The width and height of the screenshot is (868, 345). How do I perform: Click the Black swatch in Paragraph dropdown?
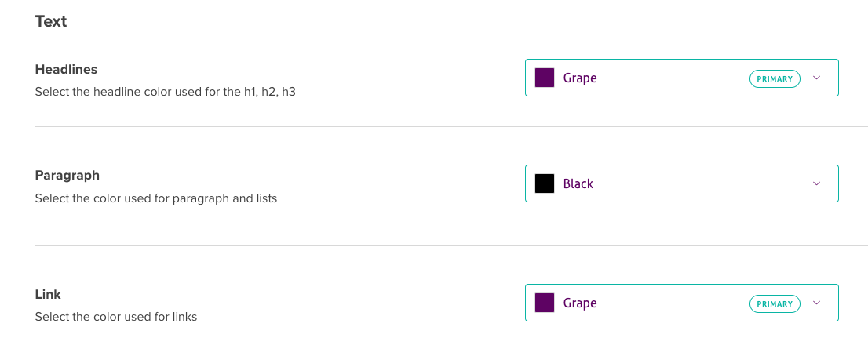point(545,183)
